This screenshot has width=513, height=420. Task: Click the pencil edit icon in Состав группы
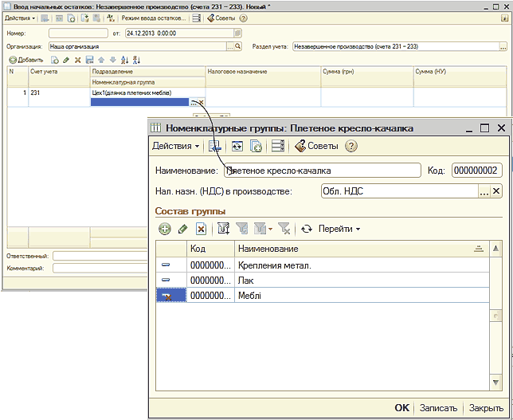coord(183,229)
